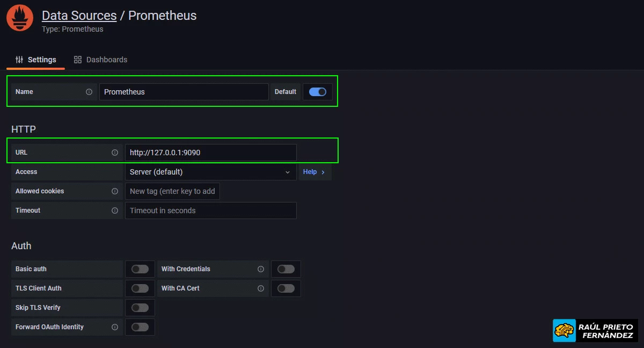Viewport: 644px width, 348px height.
Task: Click the Grafana logo
Action: (x=19, y=18)
